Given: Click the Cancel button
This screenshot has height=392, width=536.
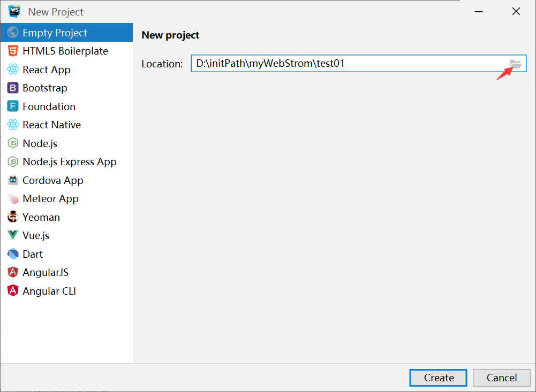Looking at the screenshot, I should click(501, 378).
